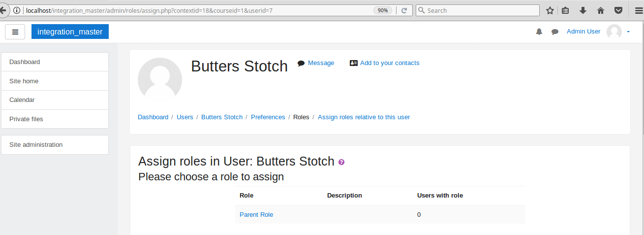The height and width of the screenshot is (235, 644).
Task: Open the 90% zoom level indicator
Action: click(383, 10)
